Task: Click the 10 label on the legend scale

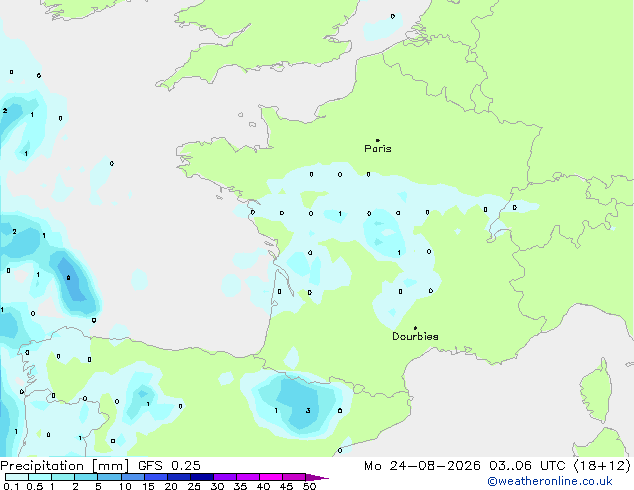Action: pos(125,486)
